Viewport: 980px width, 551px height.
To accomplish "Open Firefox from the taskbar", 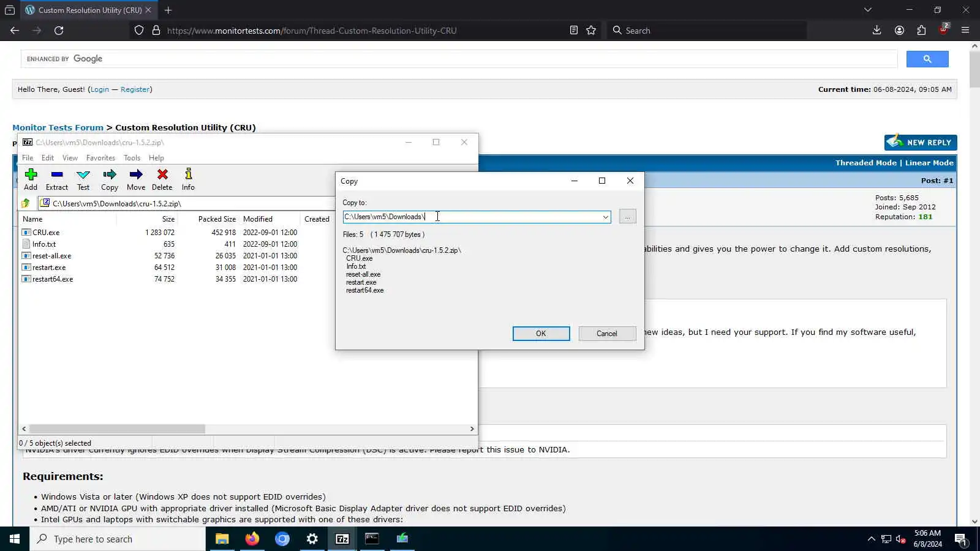I will (252, 539).
